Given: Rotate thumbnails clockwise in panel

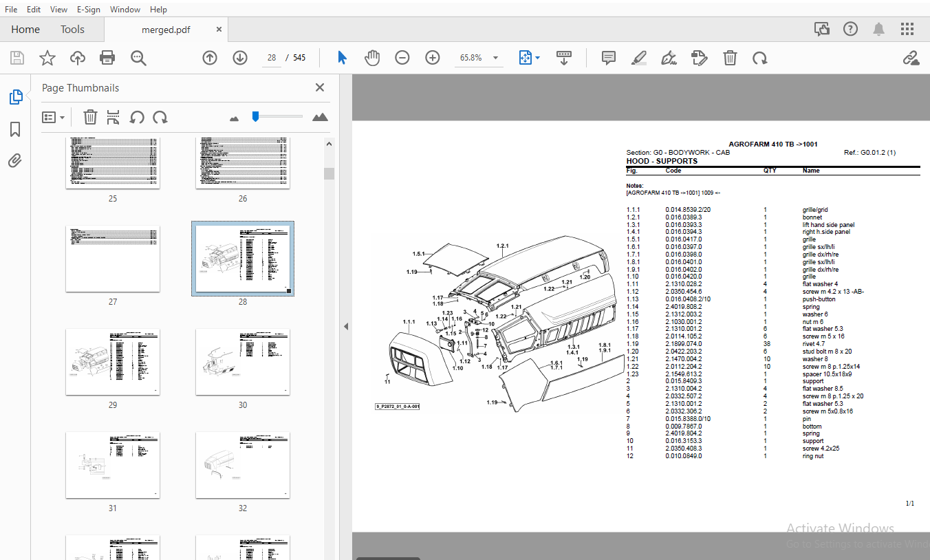Looking at the screenshot, I should tap(160, 117).
